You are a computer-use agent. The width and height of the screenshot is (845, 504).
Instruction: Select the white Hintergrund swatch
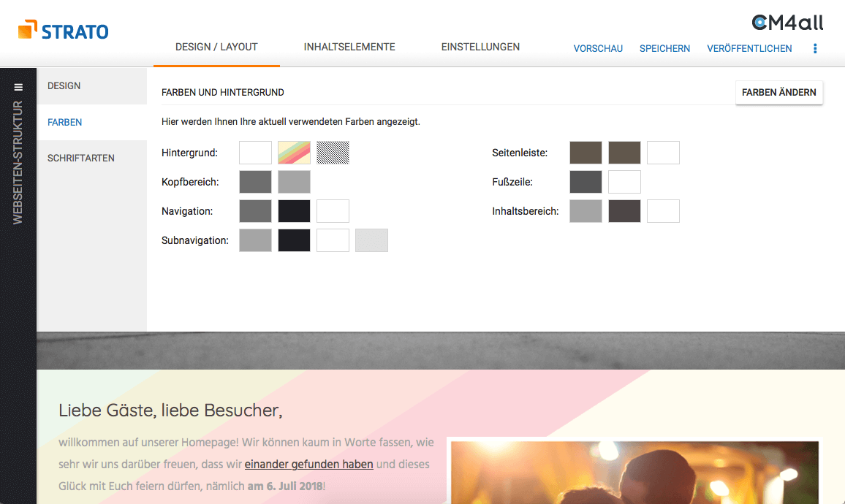point(255,153)
